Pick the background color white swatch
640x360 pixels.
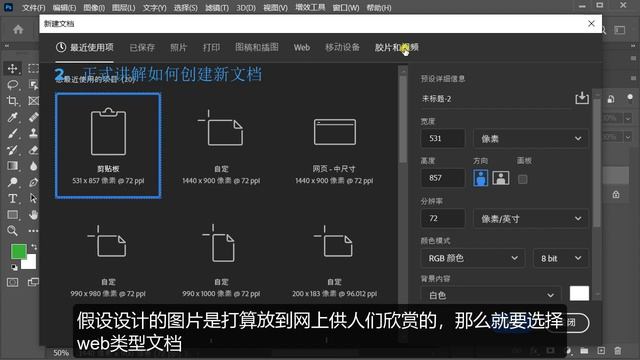point(579,293)
